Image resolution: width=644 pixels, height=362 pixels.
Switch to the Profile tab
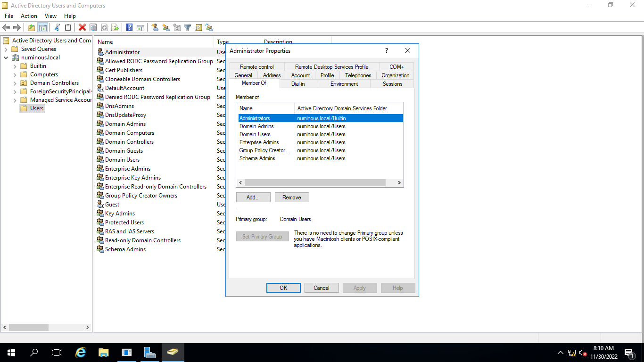click(x=327, y=75)
